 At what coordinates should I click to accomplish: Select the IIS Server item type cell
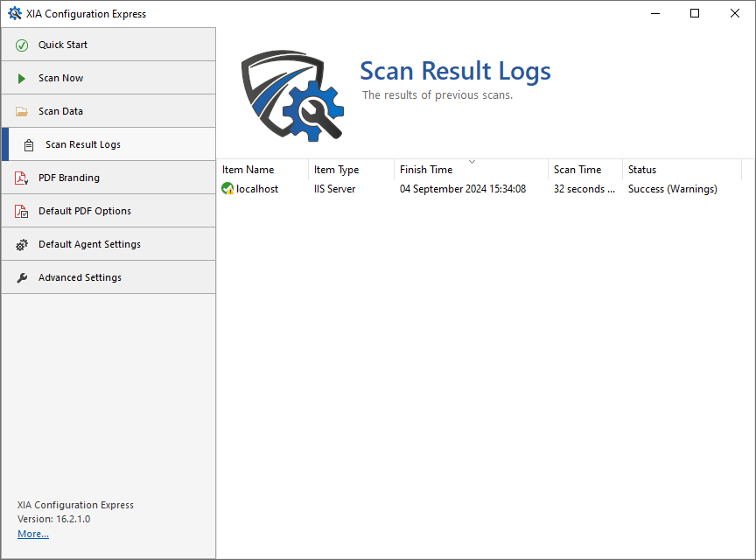pyautogui.click(x=334, y=189)
